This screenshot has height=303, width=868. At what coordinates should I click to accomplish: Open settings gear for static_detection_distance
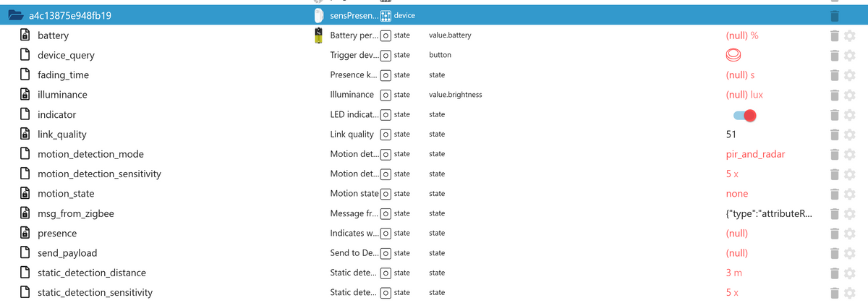point(850,273)
